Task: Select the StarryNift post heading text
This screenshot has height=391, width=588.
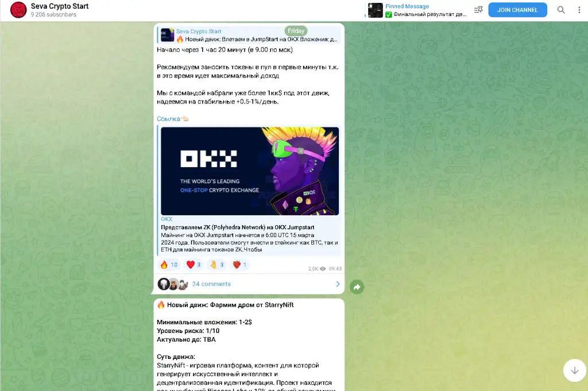Action: pos(230,305)
